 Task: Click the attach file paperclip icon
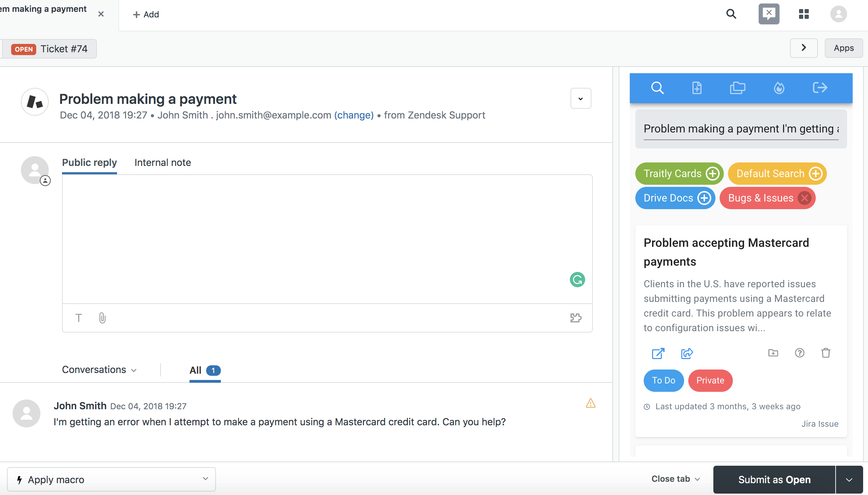102,318
